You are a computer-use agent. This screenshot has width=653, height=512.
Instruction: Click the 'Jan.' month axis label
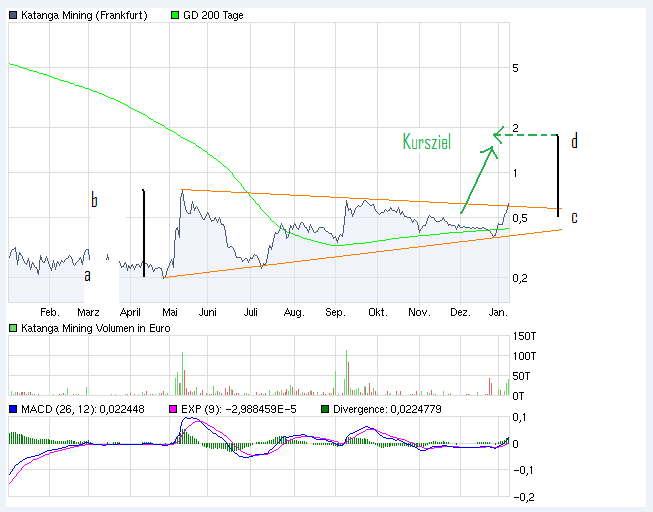point(498,312)
